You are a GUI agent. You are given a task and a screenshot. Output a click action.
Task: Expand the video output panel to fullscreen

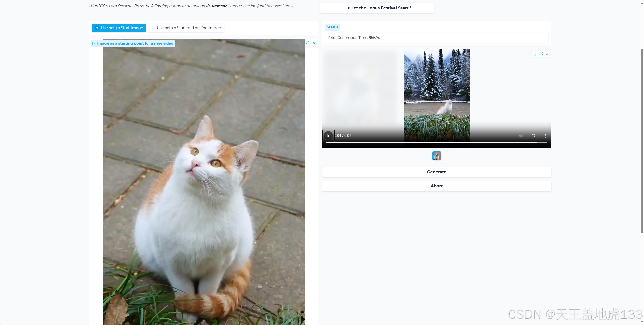point(541,54)
